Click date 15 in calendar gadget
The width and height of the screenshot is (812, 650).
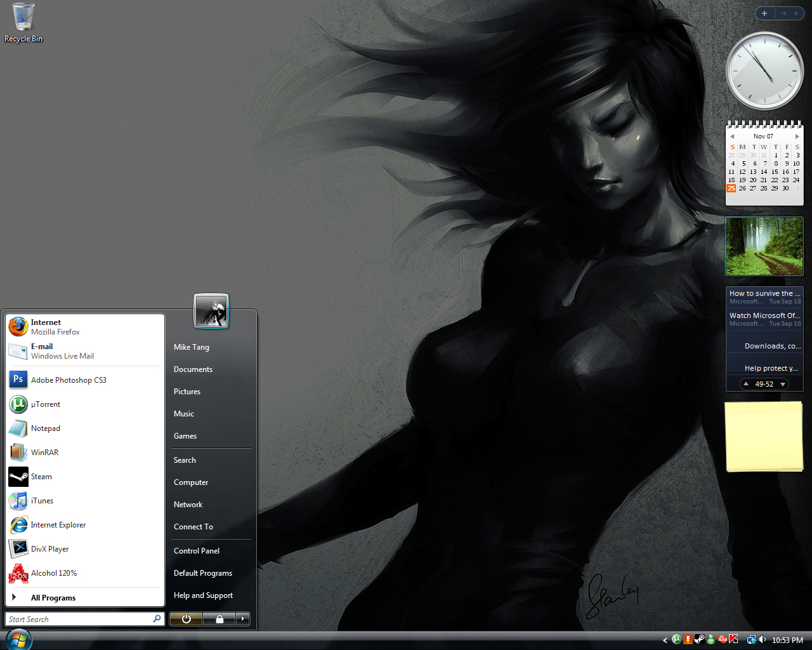[x=775, y=172]
